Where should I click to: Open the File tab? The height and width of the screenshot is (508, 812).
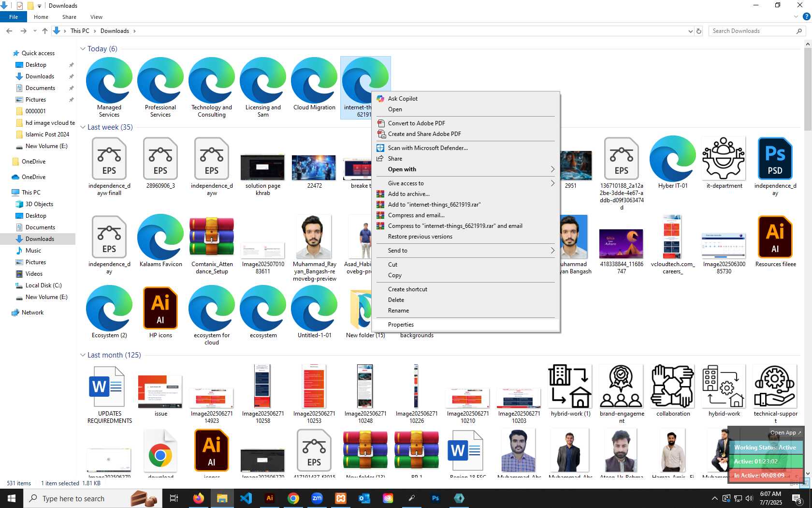pyautogui.click(x=14, y=17)
